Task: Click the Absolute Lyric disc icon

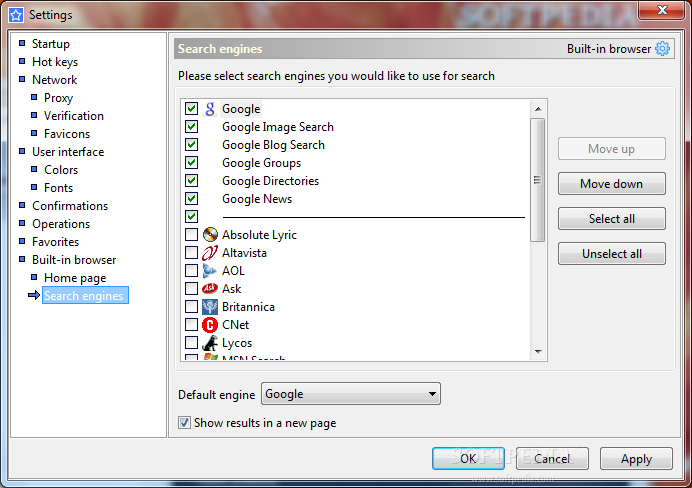Action: (x=210, y=235)
